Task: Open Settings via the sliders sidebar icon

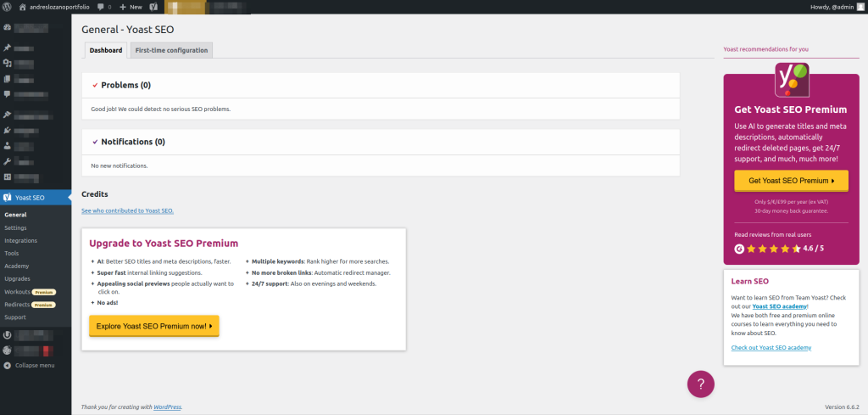Action: tap(7, 177)
